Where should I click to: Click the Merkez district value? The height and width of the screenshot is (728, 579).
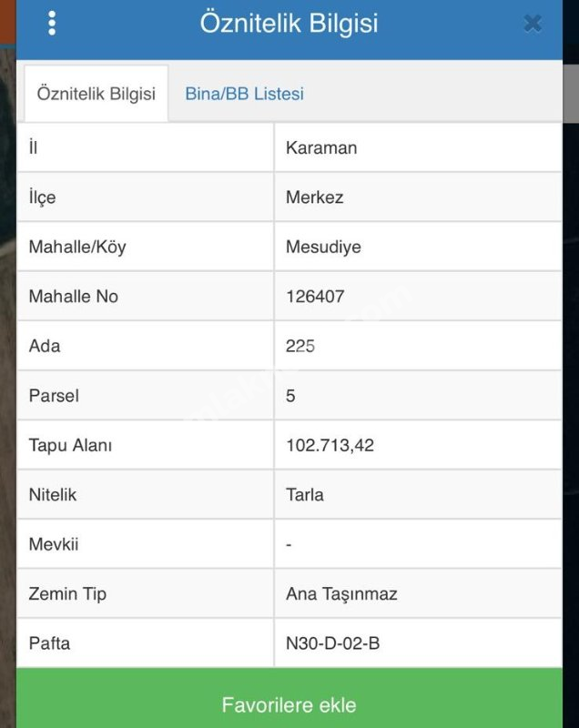(314, 197)
